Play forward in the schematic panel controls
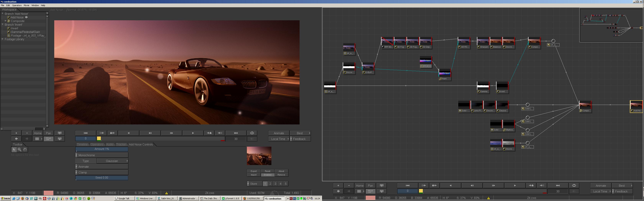This screenshot has width=644, height=201. click(x=515, y=185)
